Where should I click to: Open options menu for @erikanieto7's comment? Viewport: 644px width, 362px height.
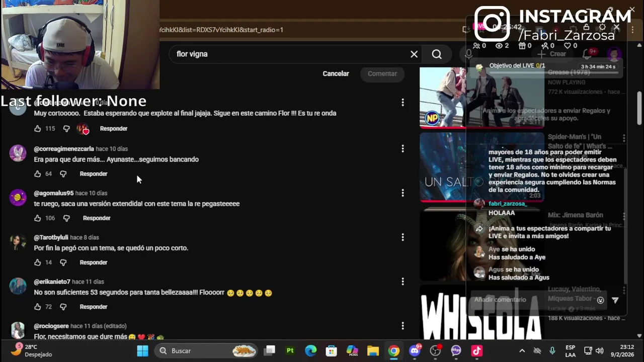(403, 281)
